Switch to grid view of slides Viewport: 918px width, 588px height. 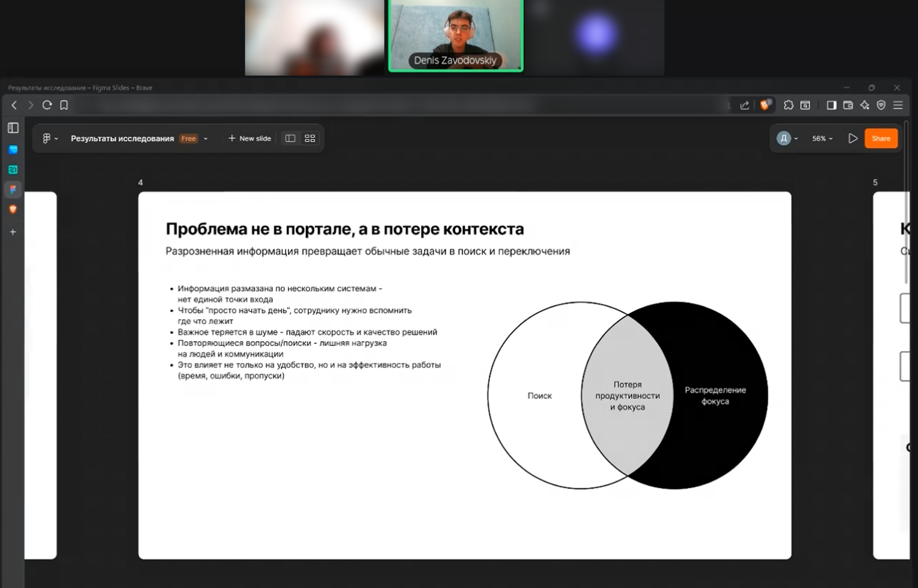click(x=310, y=138)
